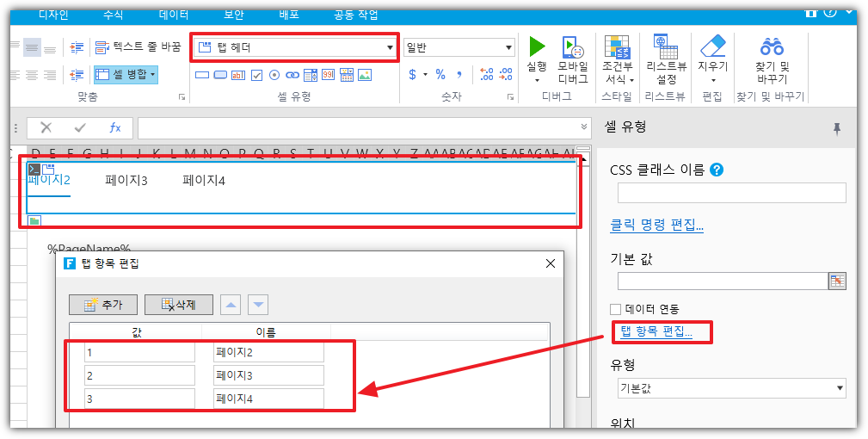
Task: Select the checkbox cell type icon
Action: pyautogui.click(x=256, y=75)
